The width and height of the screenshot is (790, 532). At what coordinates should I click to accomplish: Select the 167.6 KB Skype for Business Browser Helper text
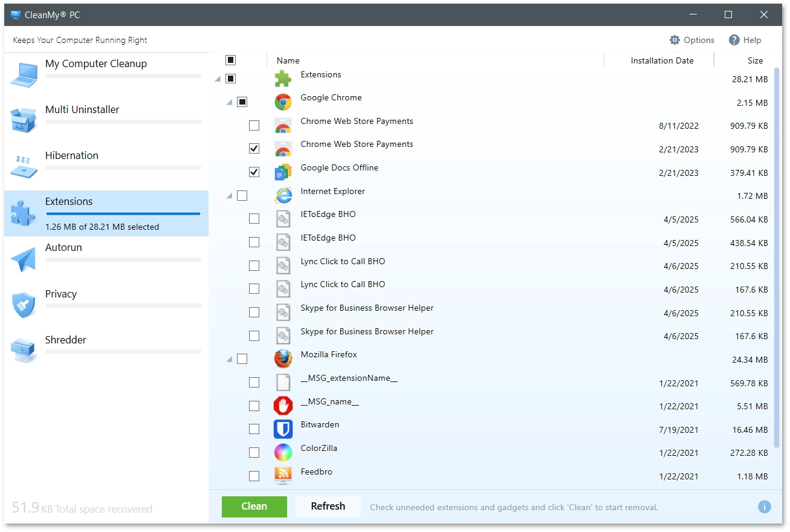(367, 331)
